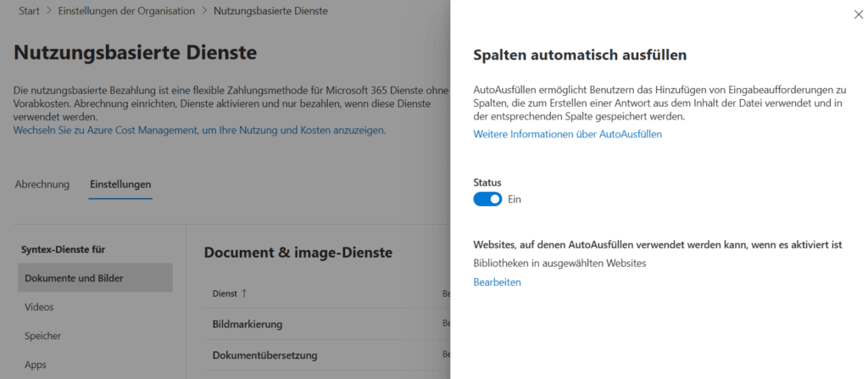This screenshot has width=868, height=379.
Task: Close the Spalten automatisch ausfüllen panel
Action: click(x=859, y=14)
